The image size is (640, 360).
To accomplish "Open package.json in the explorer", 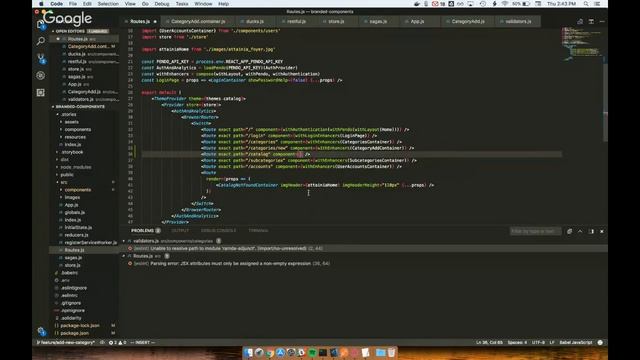I will [74, 333].
